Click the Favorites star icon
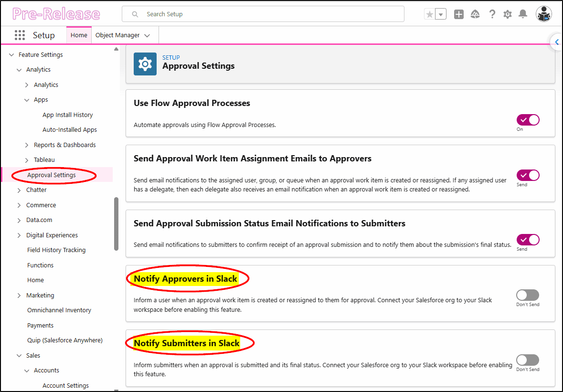Viewport: 563px width, 392px height. pyautogui.click(x=429, y=14)
